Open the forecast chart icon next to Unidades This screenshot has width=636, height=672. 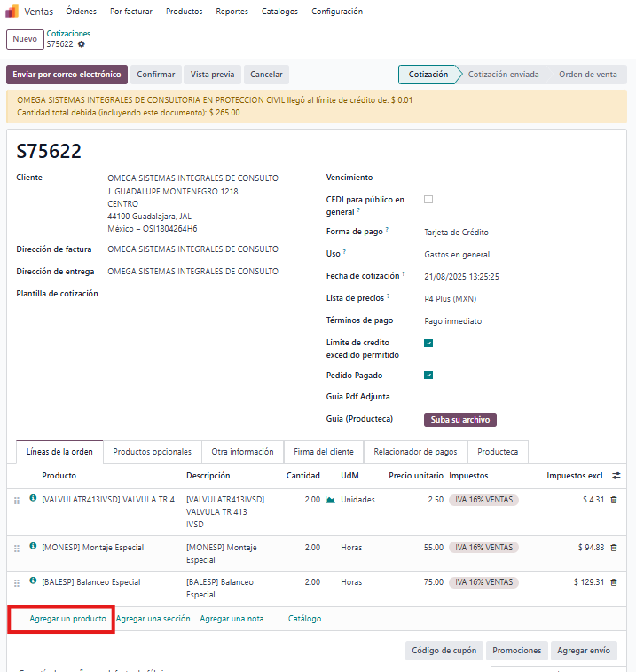330,500
